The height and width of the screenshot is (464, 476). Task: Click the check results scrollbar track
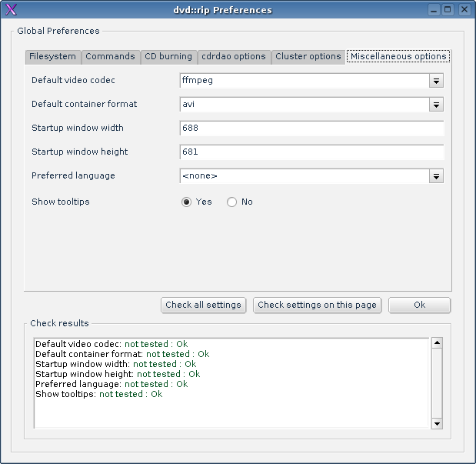click(437, 383)
